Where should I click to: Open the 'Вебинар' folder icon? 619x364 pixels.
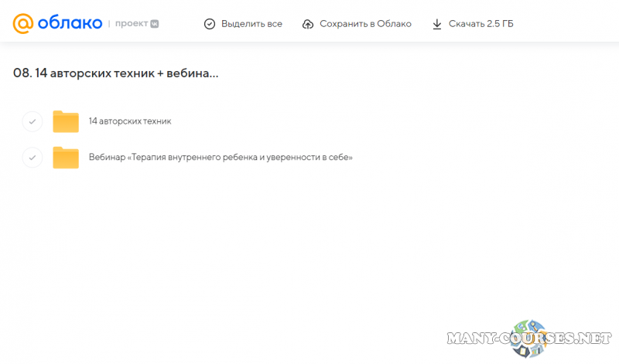point(66,158)
